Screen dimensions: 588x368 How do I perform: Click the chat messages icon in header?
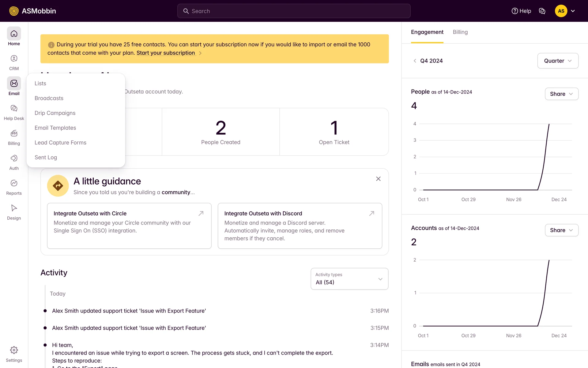[x=542, y=11]
